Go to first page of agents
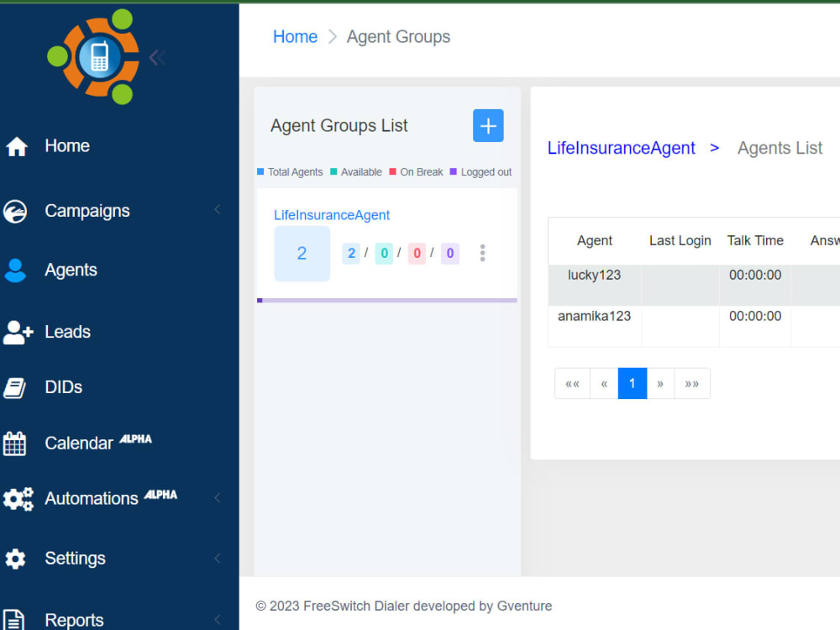 572,384
